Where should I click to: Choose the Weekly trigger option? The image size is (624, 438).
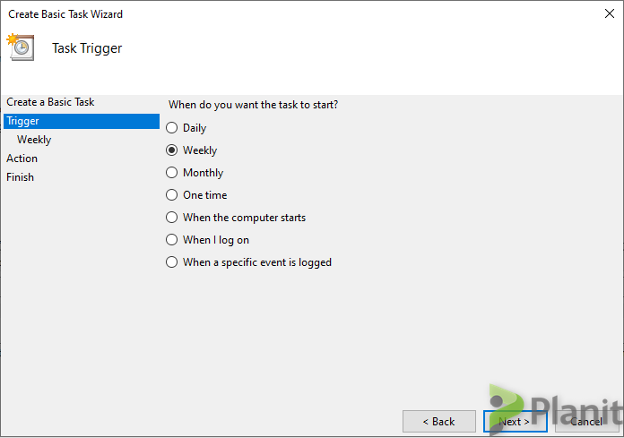pyautogui.click(x=172, y=150)
